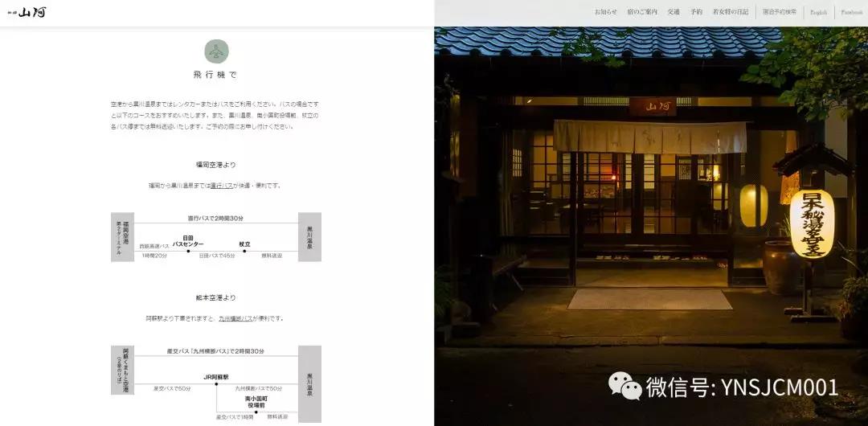Click the 南小国町役場前 stop label

click(256, 402)
